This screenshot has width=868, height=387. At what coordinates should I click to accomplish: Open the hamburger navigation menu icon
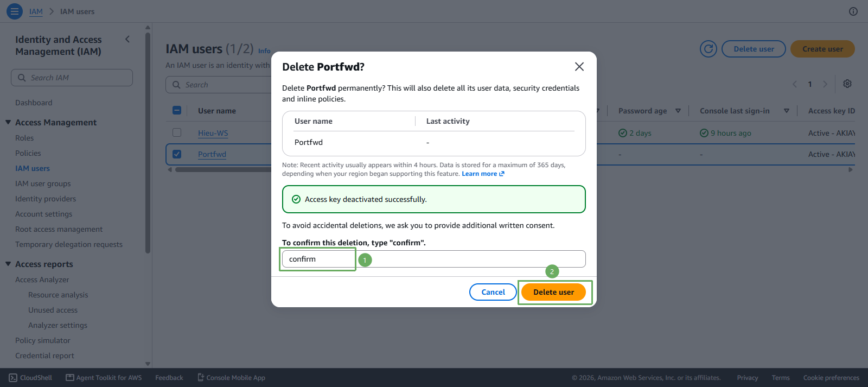pyautogui.click(x=15, y=11)
